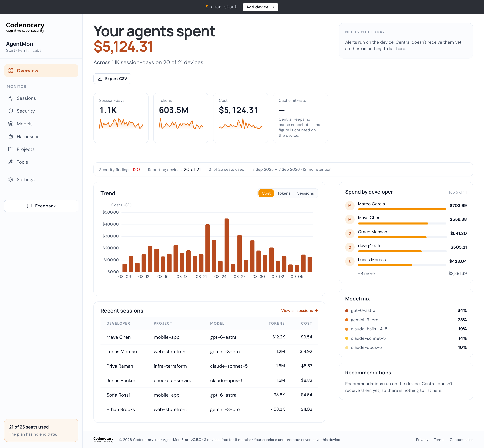The width and height of the screenshot is (484, 448).
Task: Click the claude-opus-5 color dot
Action: 347,348
